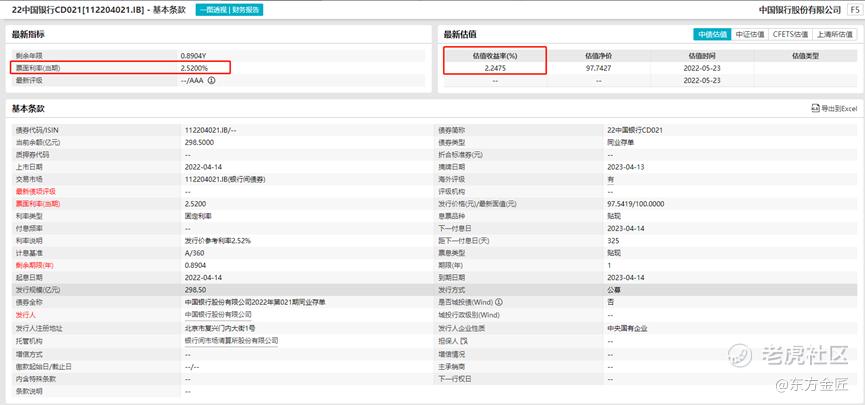Click 22中国银行CD021 in the 债券简称 row

pos(635,130)
